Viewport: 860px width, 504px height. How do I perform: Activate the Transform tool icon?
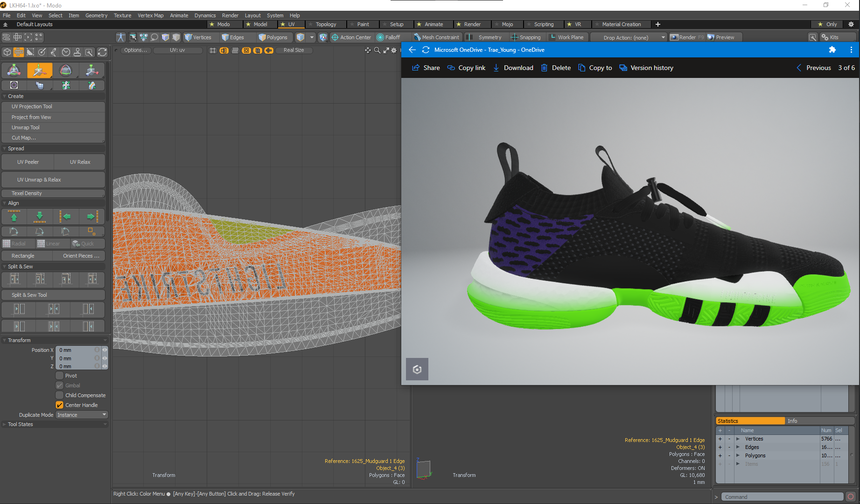14,70
